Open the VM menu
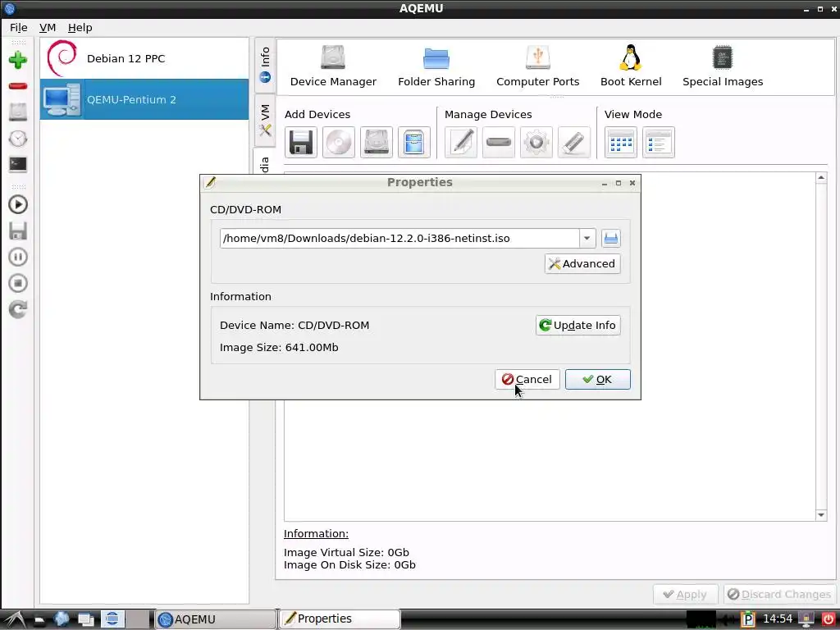Screen dimensions: 840x630 47,27
